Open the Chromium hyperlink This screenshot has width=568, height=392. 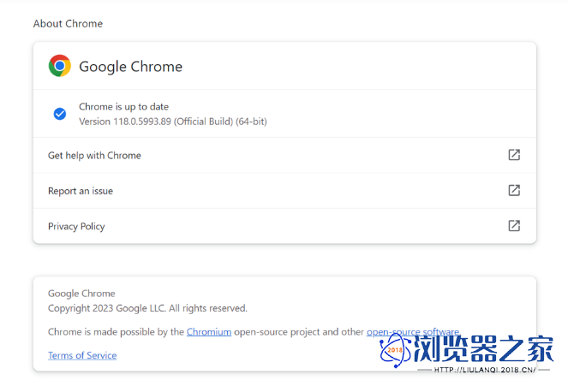[209, 332]
